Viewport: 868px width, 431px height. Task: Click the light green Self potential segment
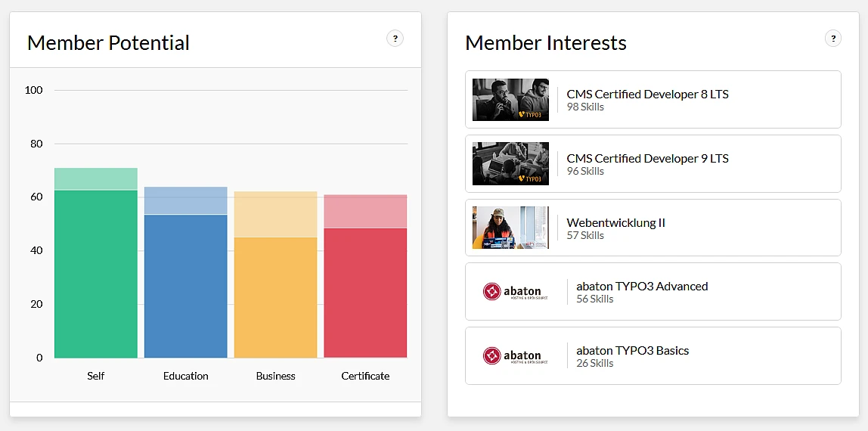96,179
